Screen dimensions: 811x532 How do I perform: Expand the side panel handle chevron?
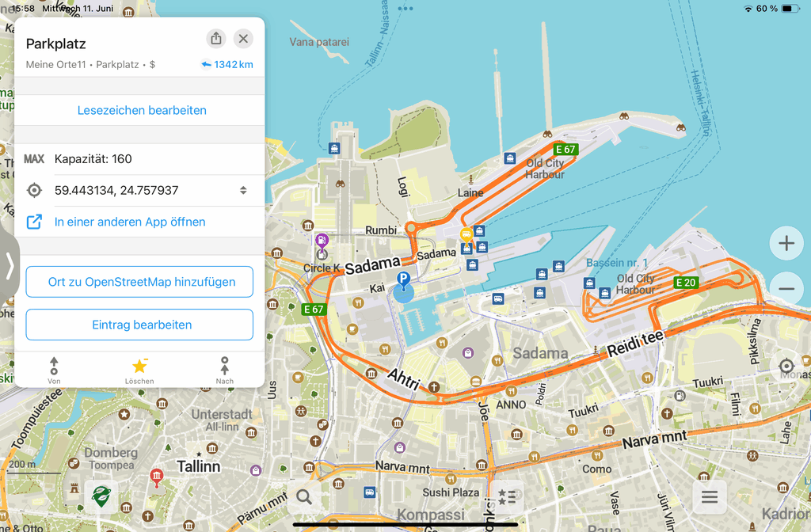10,266
